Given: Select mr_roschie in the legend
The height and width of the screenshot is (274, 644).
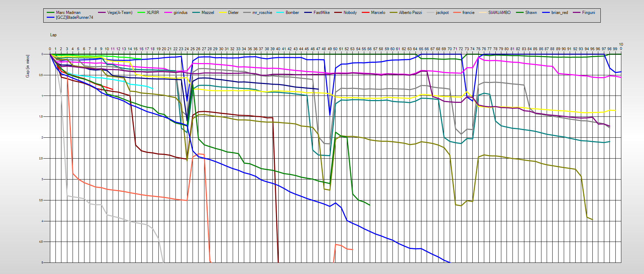Looking at the screenshot, I should pos(262,13).
